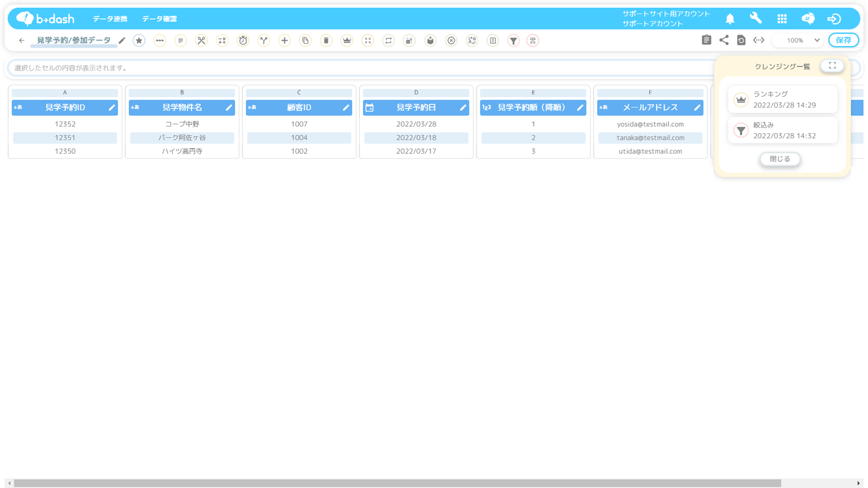Viewport: 868px width, 488px height.
Task: Expand the cleansing list panel to fullscreen
Action: [x=832, y=66]
